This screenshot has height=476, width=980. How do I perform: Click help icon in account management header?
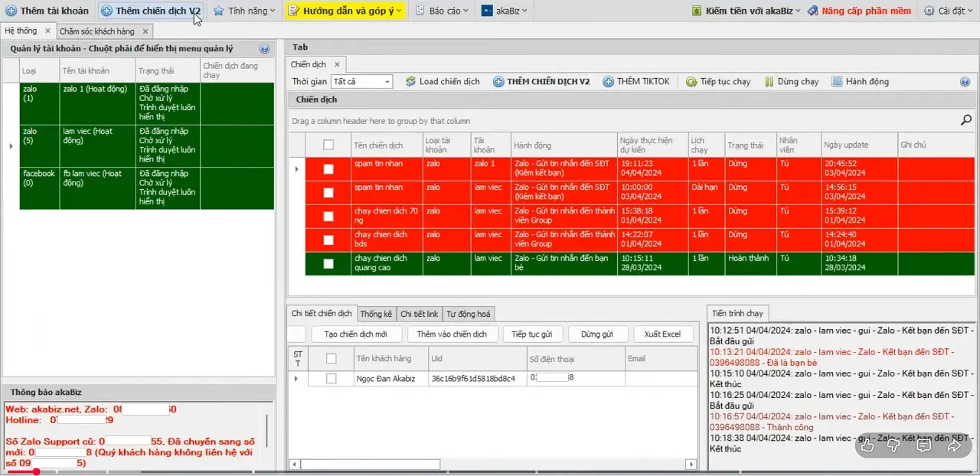tap(264, 49)
